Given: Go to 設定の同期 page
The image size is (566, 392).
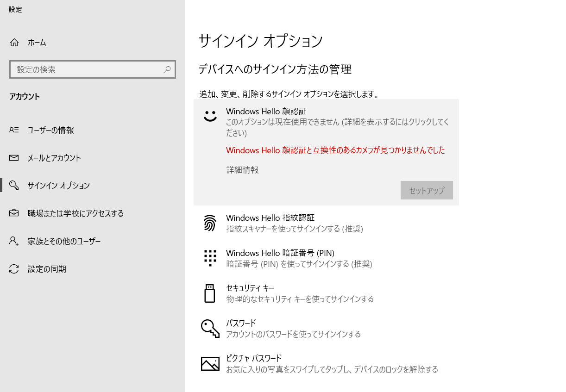Looking at the screenshot, I should click(93, 269).
